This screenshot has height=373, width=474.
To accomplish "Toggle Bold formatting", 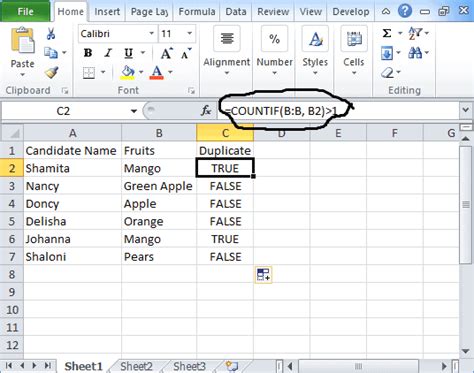I will [88, 53].
